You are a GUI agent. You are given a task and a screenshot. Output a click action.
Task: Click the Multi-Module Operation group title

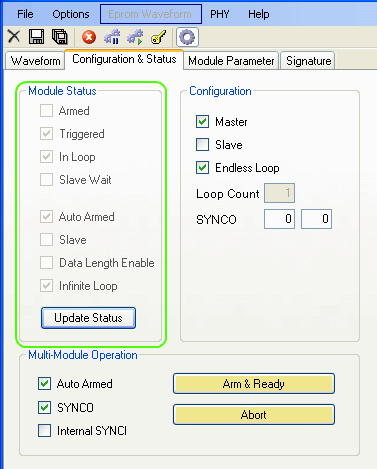83,355
